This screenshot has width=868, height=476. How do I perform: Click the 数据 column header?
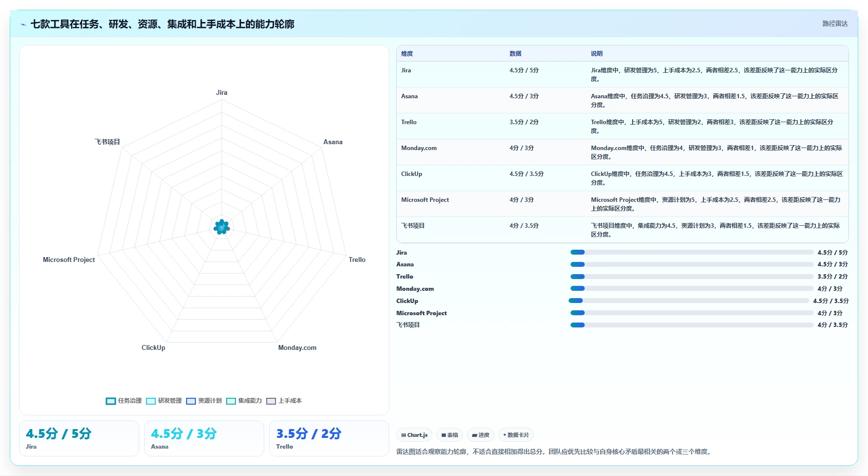tap(515, 54)
